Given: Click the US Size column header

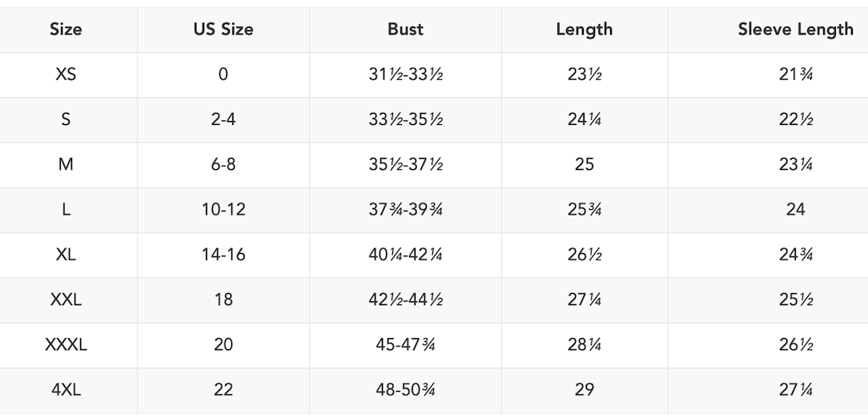Looking at the screenshot, I should pos(223,30).
